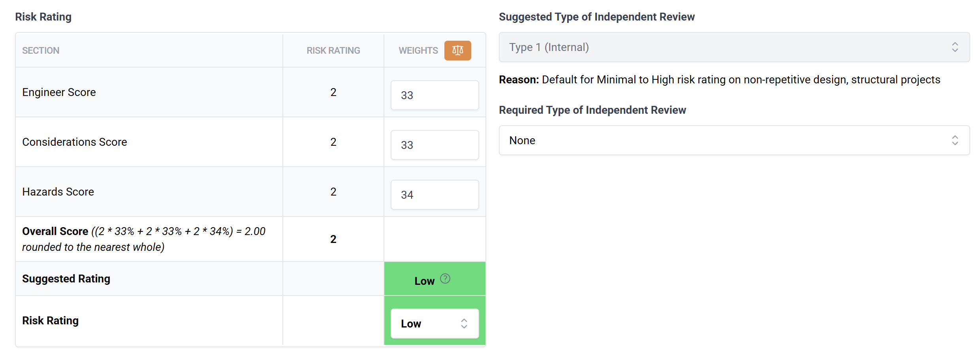The width and height of the screenshot is (980, 350).
Task: Click the SECTION column header
Action: (x=41, y=51)
